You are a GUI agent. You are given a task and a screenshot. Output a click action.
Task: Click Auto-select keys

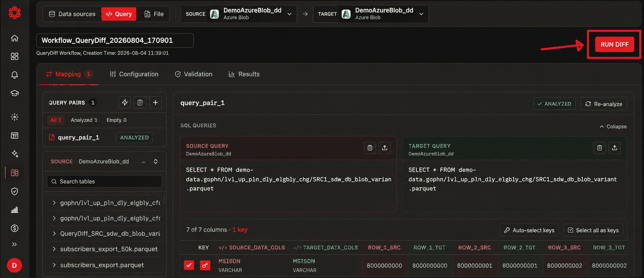529,230
